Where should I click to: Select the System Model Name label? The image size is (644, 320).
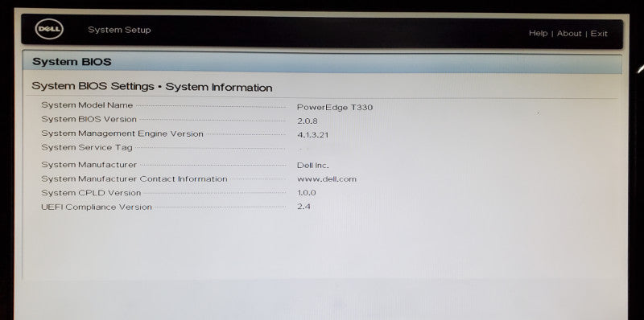[87, 105]
